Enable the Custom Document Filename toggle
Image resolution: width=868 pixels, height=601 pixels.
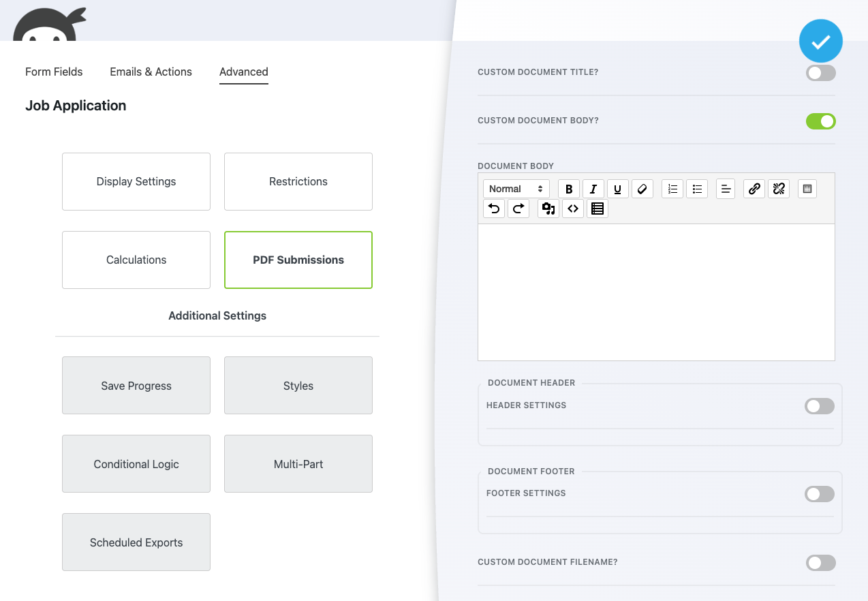[x=820, y=563]
